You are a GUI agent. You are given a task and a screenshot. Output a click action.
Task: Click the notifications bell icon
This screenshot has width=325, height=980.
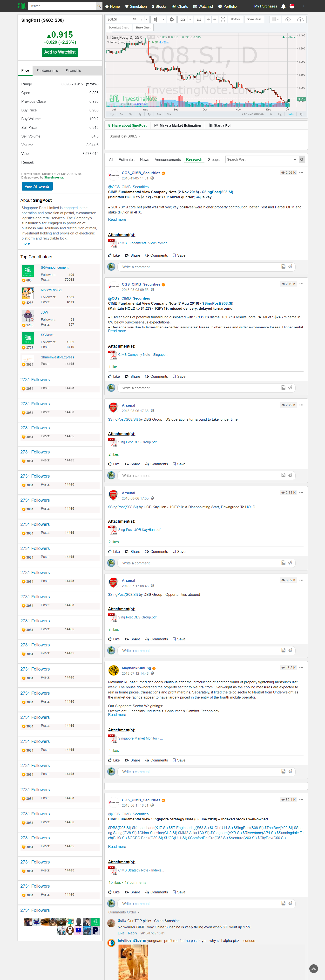[x=283, y=7]
